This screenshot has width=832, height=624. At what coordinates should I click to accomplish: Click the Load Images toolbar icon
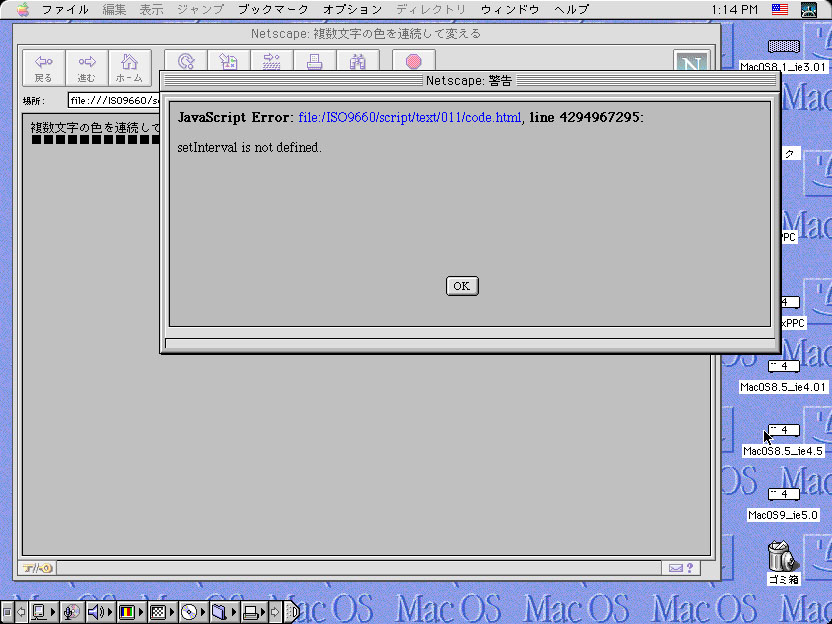229,60
